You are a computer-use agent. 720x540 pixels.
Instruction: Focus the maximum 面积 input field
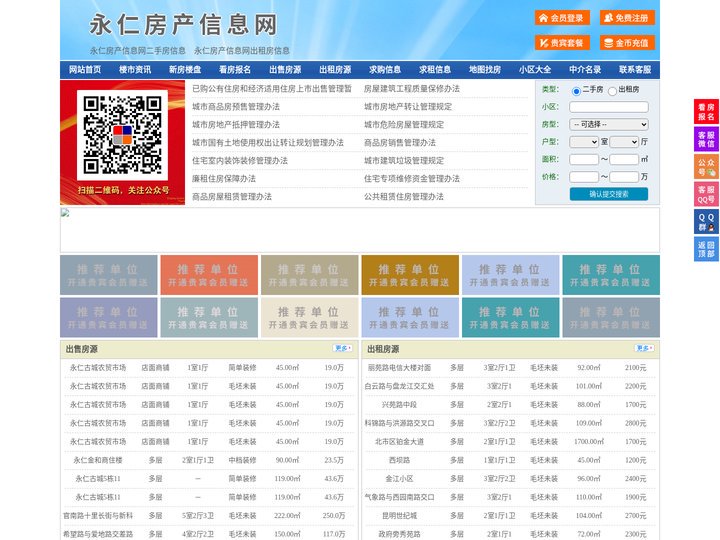[x=624, y=159]
